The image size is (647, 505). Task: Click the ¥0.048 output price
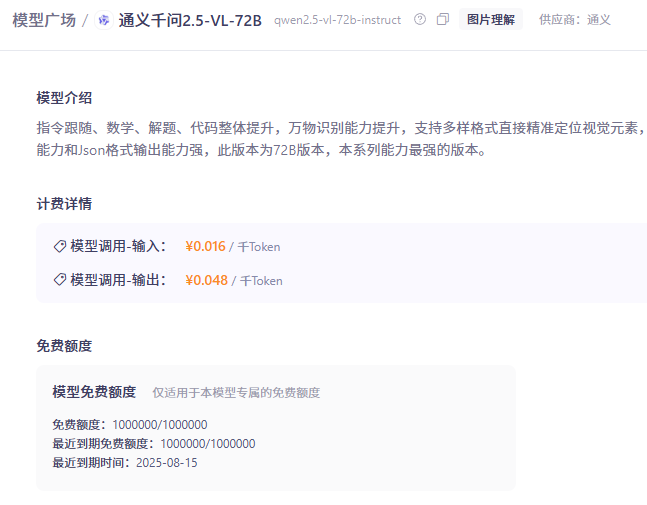[206, 280]
